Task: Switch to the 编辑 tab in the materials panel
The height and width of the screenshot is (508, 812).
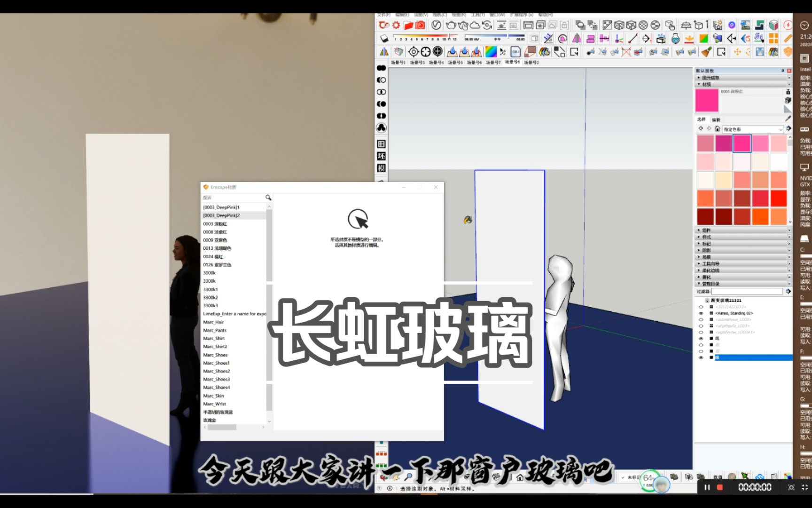Action: click(716, 119)
